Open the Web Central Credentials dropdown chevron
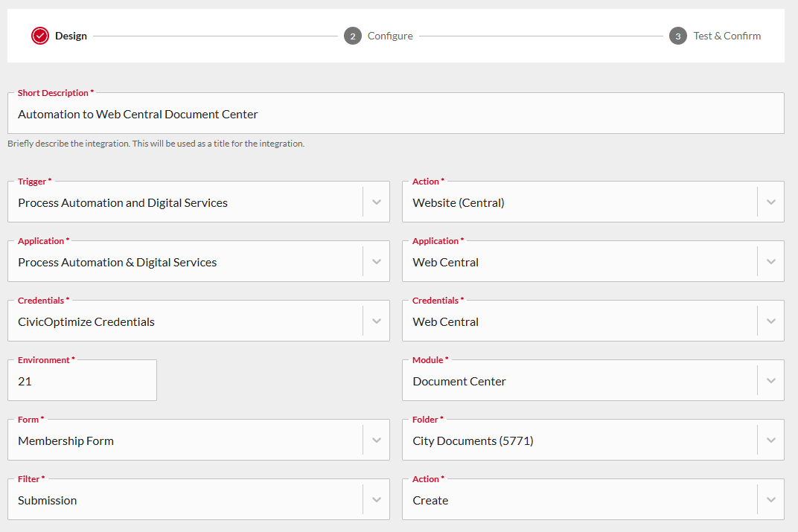 [x=771, y=321]
